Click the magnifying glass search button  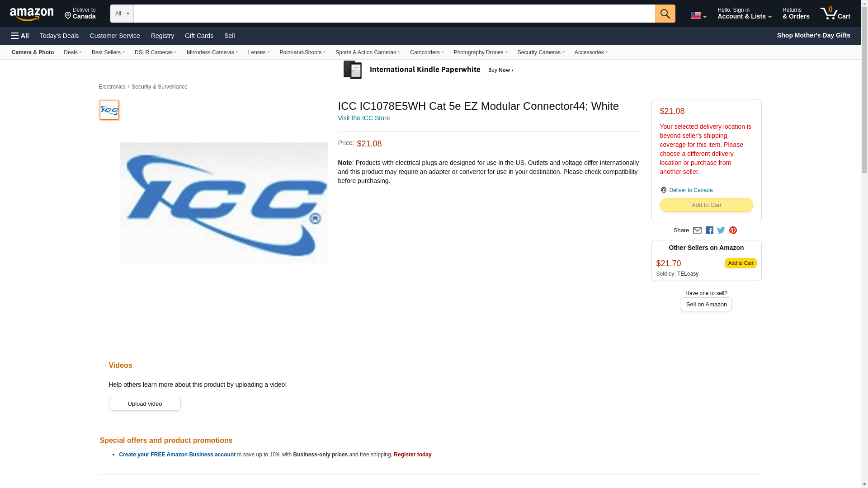point(665,14)
